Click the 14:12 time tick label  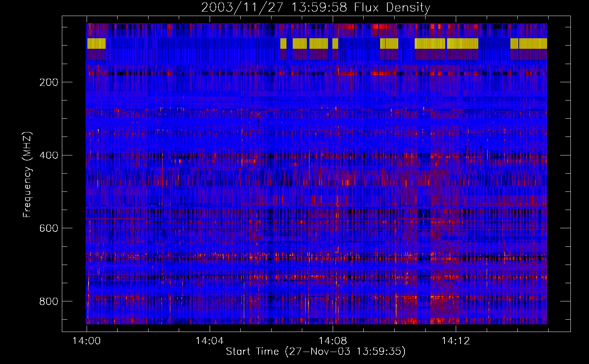coord(456,341)
